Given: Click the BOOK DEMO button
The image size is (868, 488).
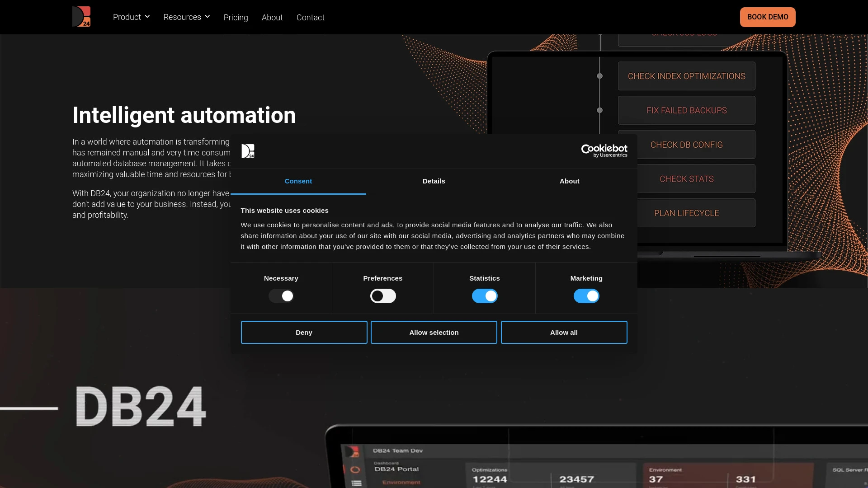Looking at the screenshot, I should pyautogui.click(x=767, y=17).
